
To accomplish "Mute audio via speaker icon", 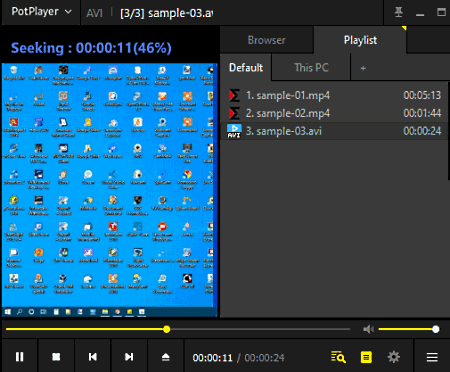I will point(368,329).
